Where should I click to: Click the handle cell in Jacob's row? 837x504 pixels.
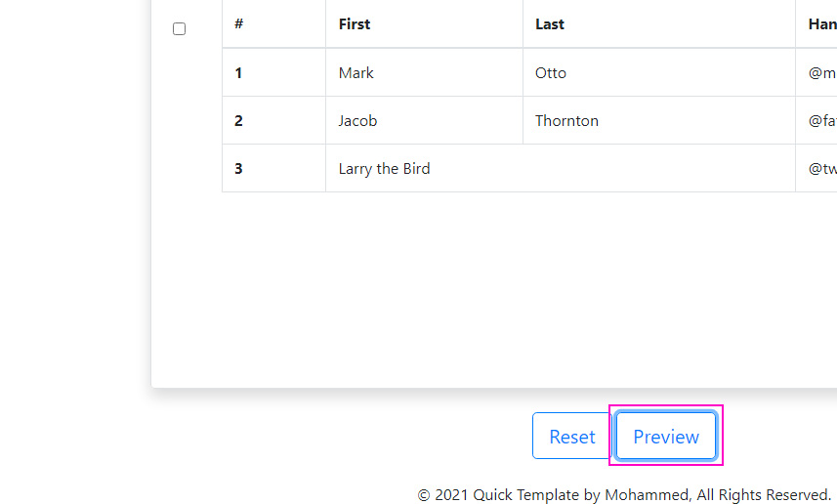pyautogui.click(x=821, y=121)
